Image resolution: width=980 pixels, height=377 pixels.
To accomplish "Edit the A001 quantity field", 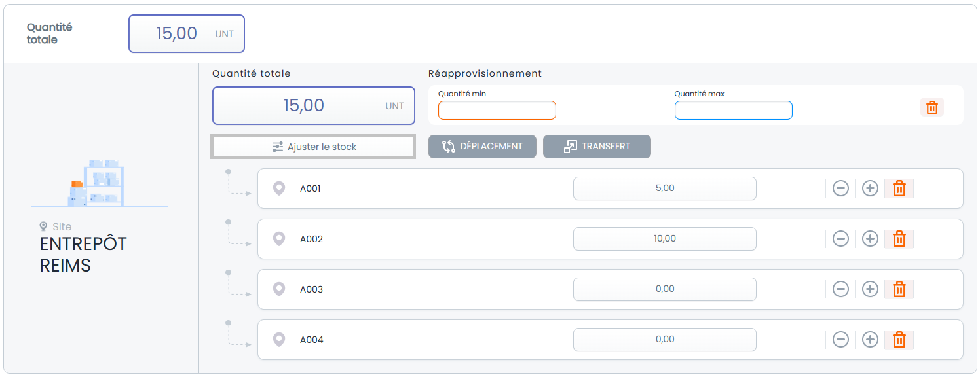I will click(665, 188).
